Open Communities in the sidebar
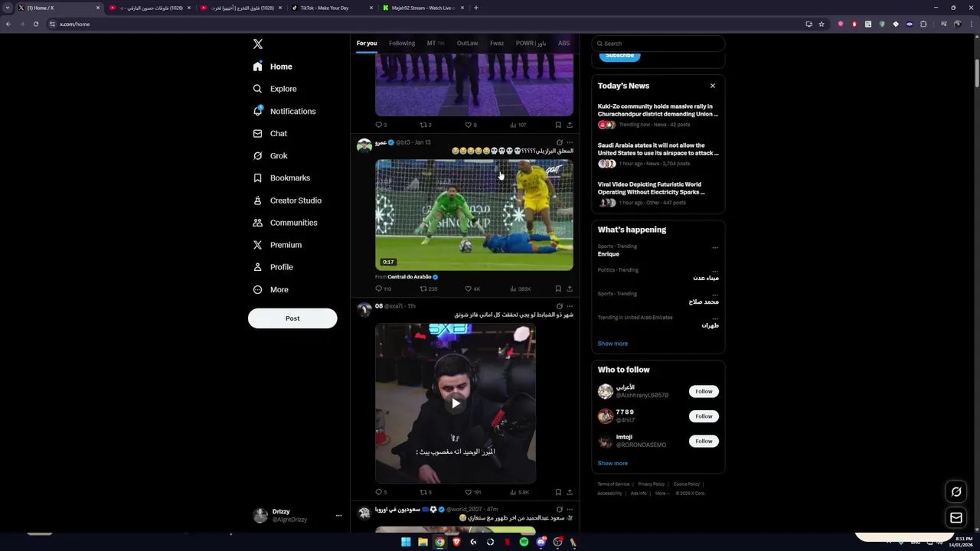The width and height of the screenshot is (980, 551). (x=285, y=223)
